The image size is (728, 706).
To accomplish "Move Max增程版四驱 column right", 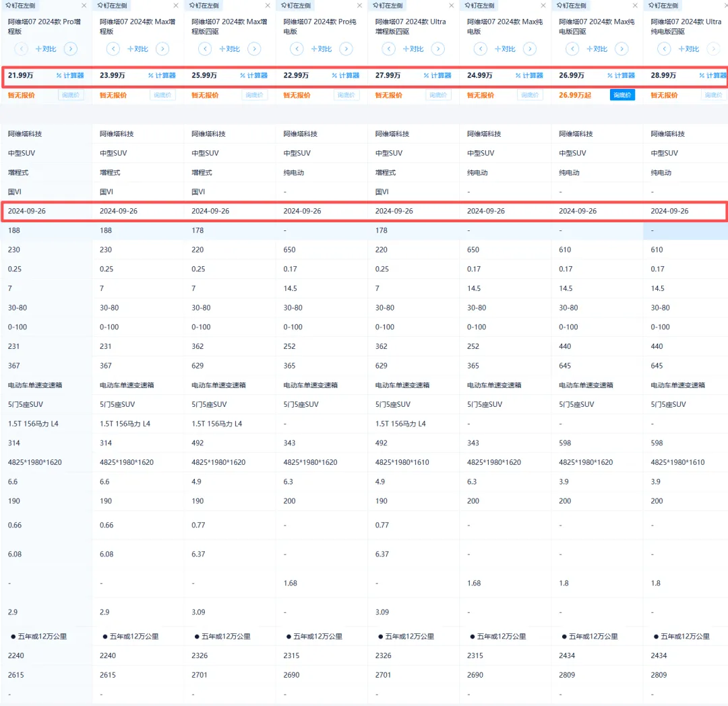I will (254, 49).
